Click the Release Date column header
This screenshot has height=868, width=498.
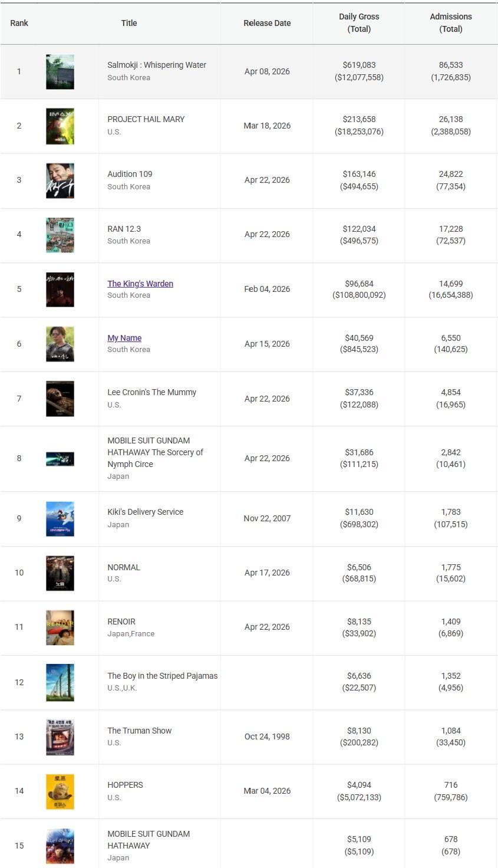[x=267, y=23]
